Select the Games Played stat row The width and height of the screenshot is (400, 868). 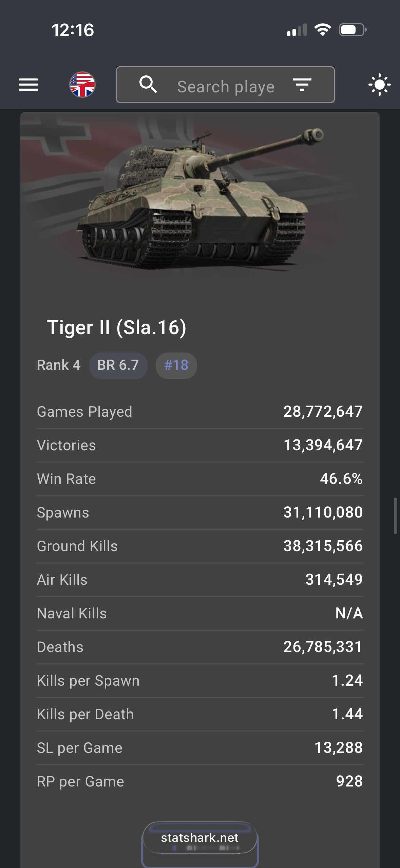[x=200, y=412]
